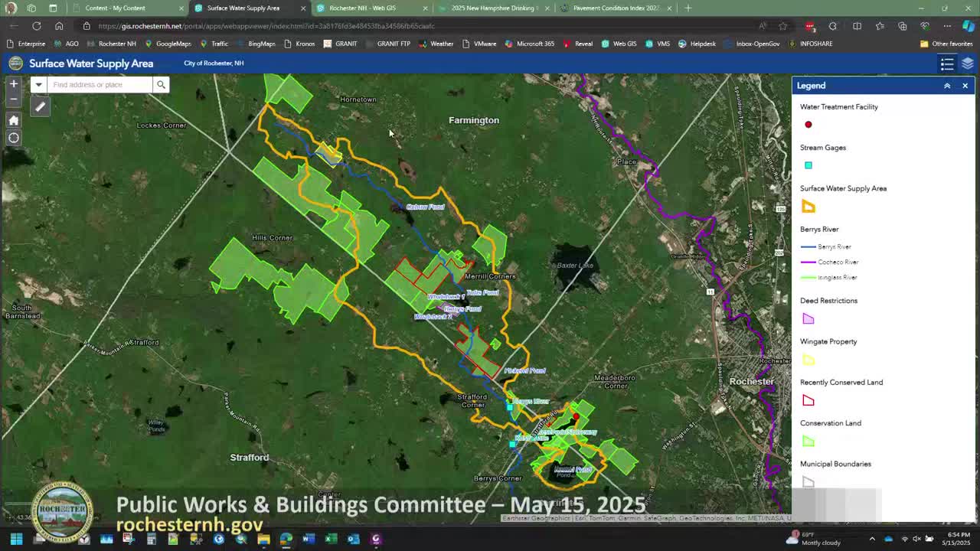Open the Legend widget icon in header

[x=947, y=64]
